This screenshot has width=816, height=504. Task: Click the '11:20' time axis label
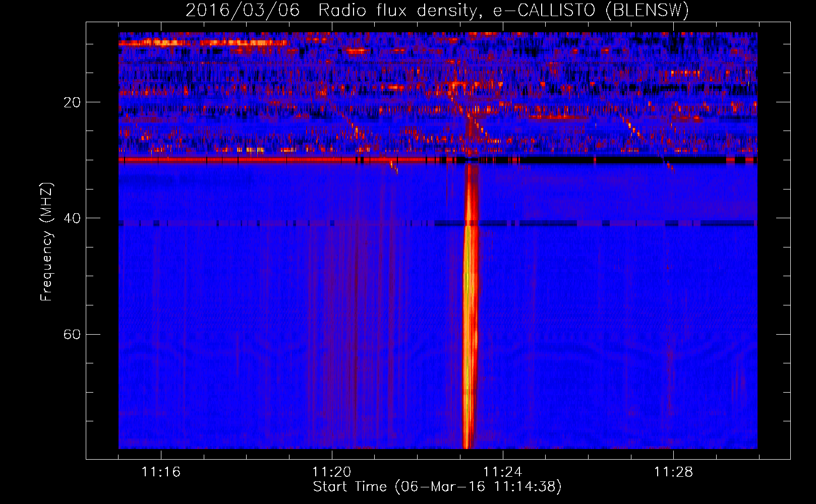331,472
